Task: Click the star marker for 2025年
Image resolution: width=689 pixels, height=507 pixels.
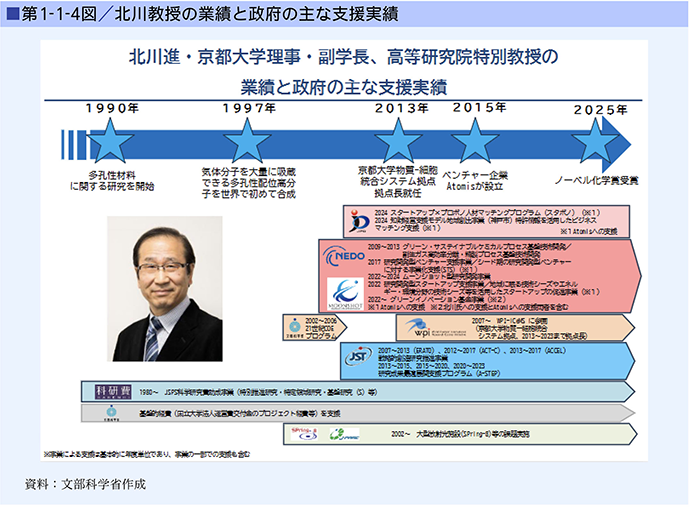Action: coord(595,141)
